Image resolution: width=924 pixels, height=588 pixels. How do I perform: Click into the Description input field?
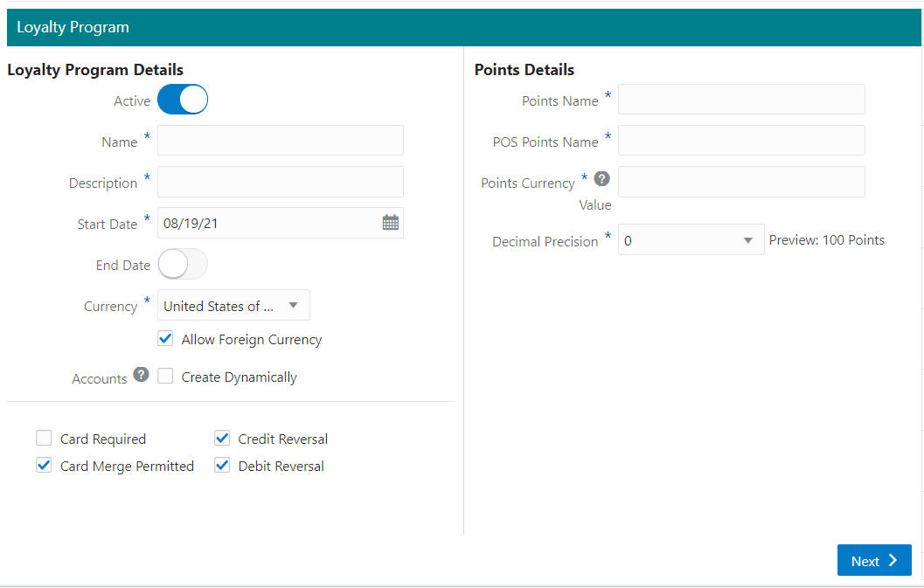pyautogui.click(x=281, y=182)
